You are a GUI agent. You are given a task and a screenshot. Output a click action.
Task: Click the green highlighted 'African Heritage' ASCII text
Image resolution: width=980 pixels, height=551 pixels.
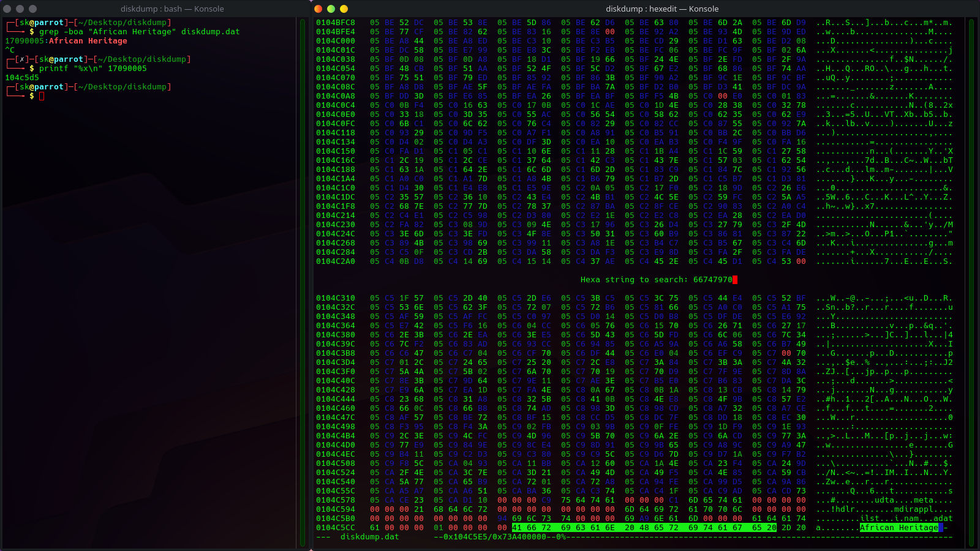pyautogui.click(x=899, y=528)
